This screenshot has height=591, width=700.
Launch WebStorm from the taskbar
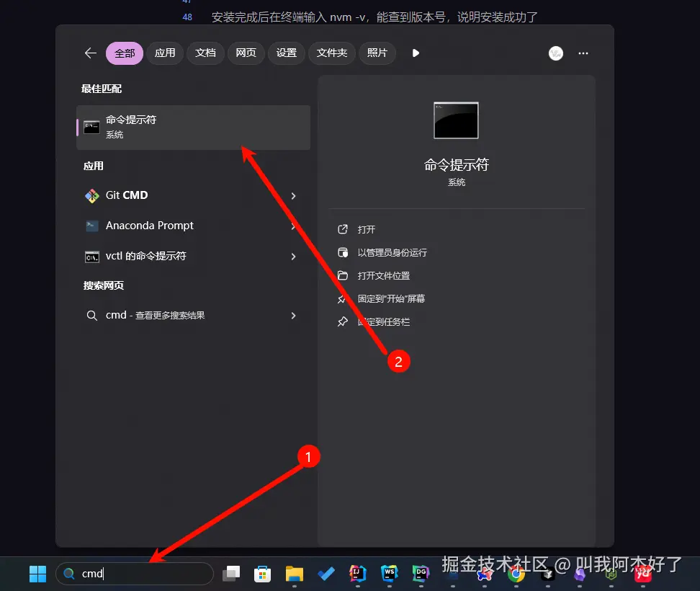click(390, 574)
